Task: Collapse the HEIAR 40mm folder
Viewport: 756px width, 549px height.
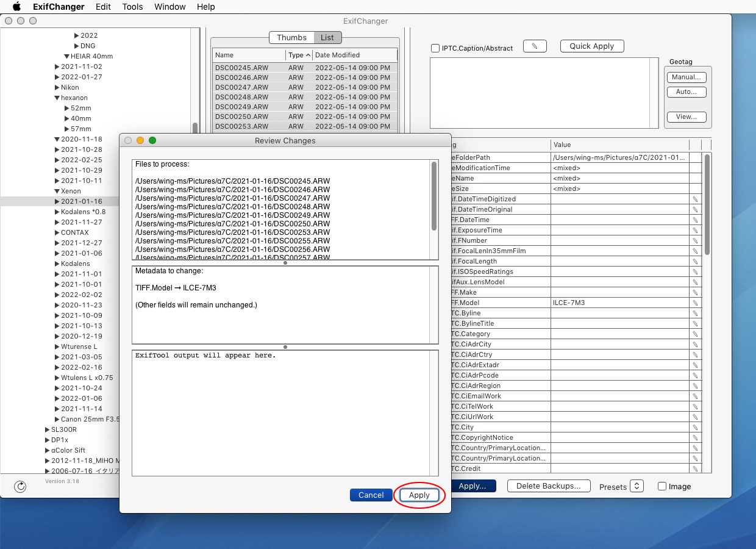Action: (66, 56)
